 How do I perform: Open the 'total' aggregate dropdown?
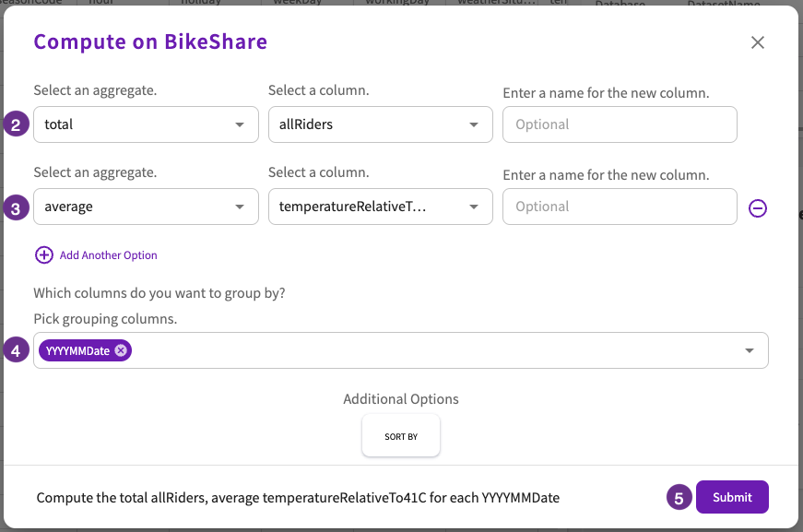(x=146, y=124)
